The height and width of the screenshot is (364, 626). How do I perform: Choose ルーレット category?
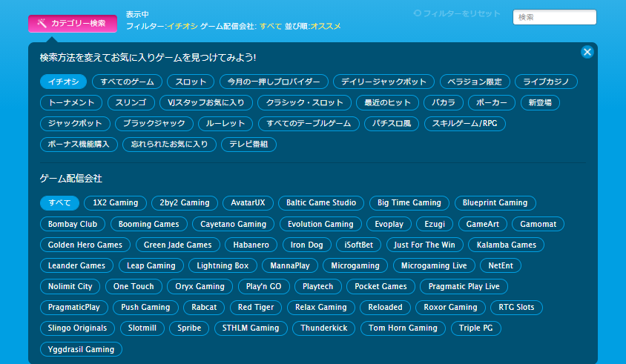[225, 123]
